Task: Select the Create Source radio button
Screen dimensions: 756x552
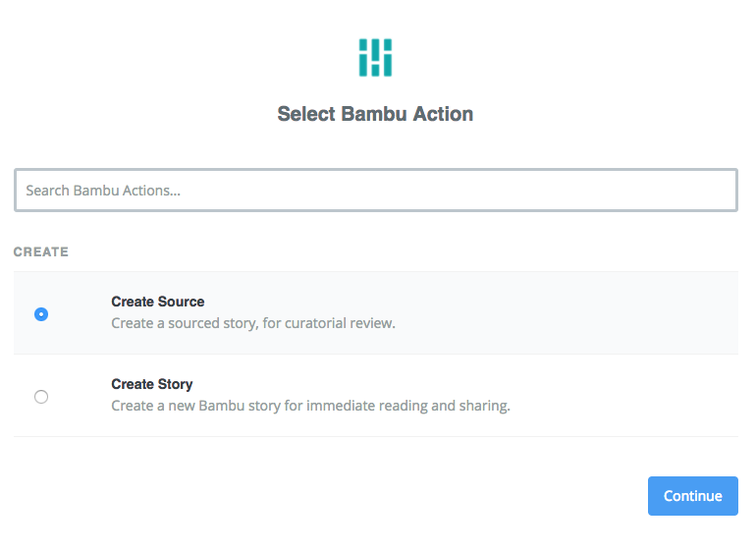Action: pyautogui.click(x=41, y=314)
